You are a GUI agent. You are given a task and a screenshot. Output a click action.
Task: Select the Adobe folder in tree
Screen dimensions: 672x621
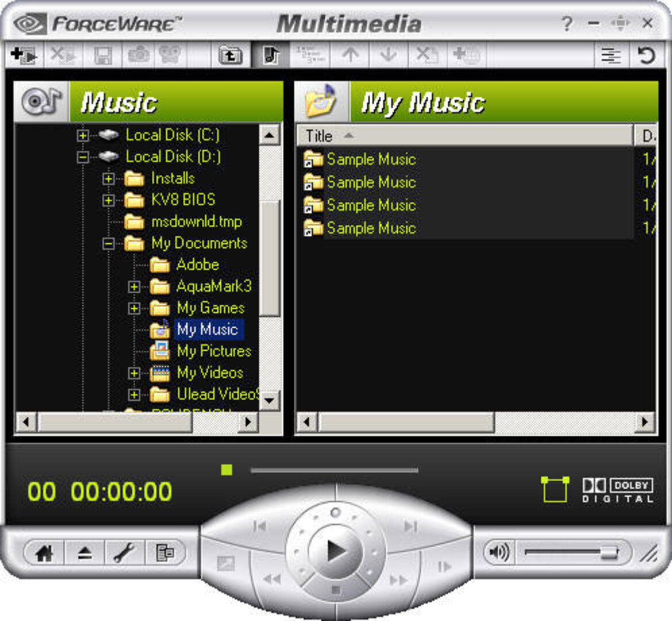pyautogui.click(x=198, y=264)
